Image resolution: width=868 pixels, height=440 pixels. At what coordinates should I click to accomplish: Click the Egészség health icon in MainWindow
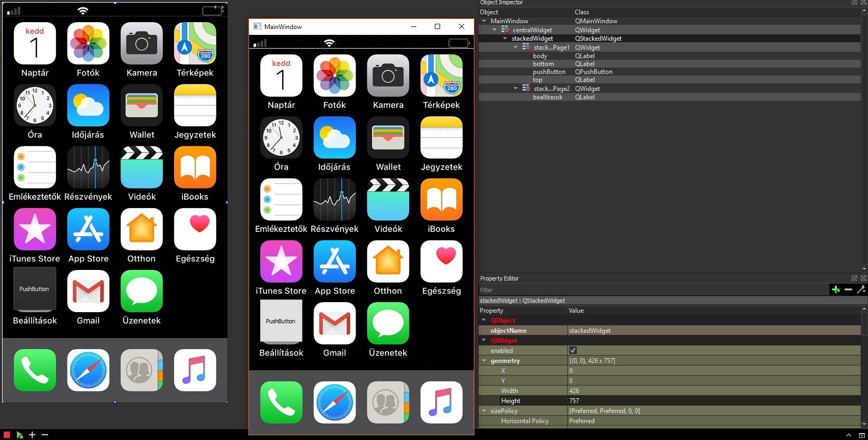[x=442, y=261]
